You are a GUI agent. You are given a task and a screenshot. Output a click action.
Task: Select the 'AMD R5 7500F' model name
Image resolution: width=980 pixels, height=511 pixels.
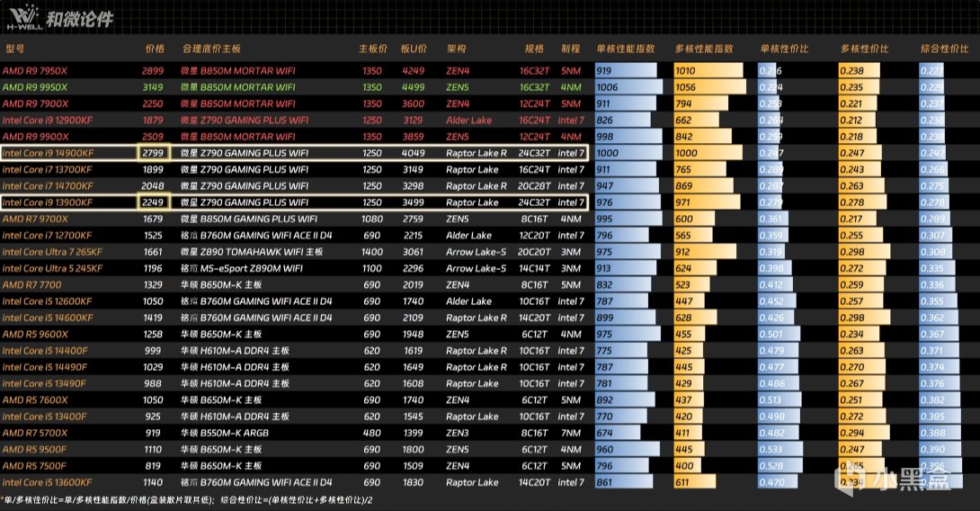(34, 466)
